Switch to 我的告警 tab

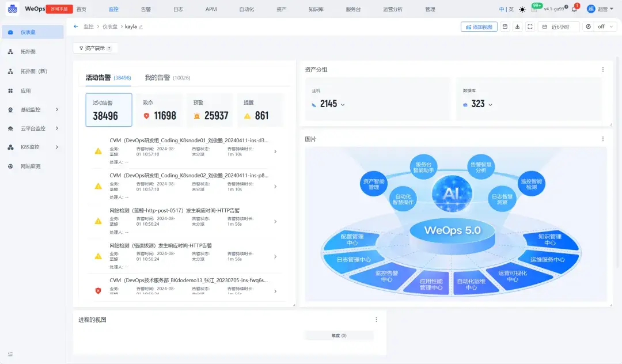point(168,78)
